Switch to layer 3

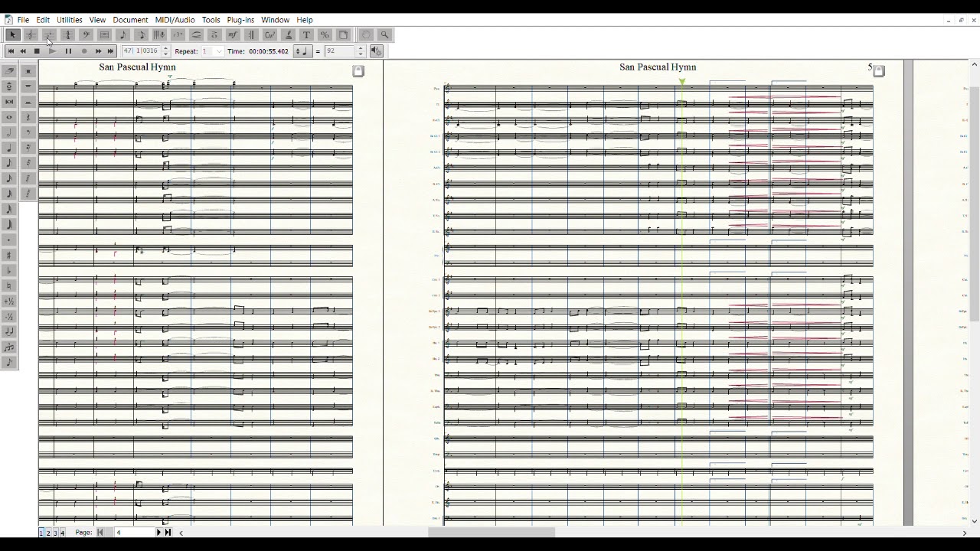55,533
